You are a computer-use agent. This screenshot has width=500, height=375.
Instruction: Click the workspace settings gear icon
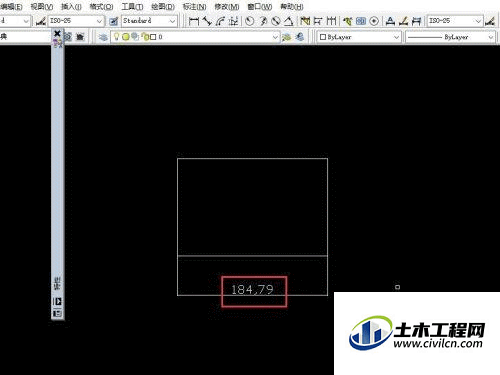pos(68,37)
